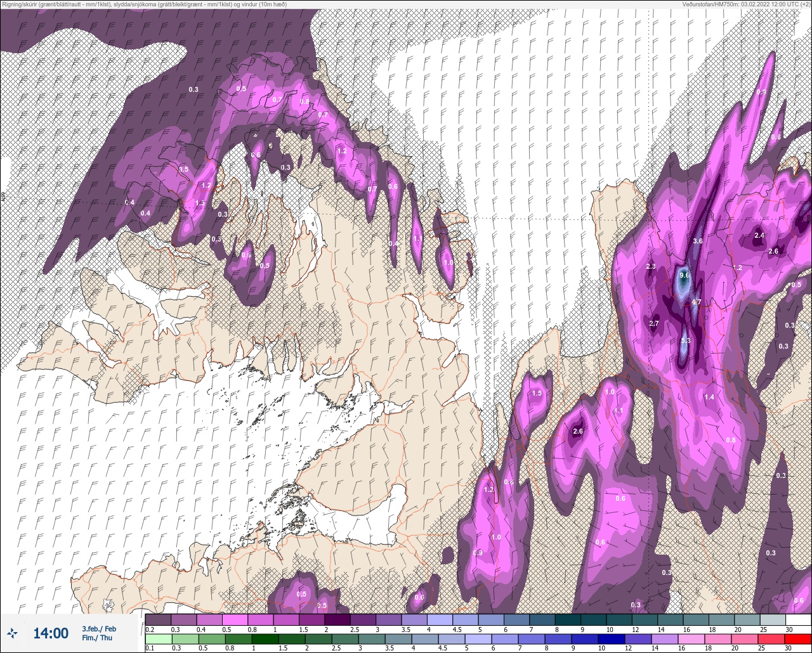
Task: Select the 3.6 precipitation value label
Action: pos(698,241)
